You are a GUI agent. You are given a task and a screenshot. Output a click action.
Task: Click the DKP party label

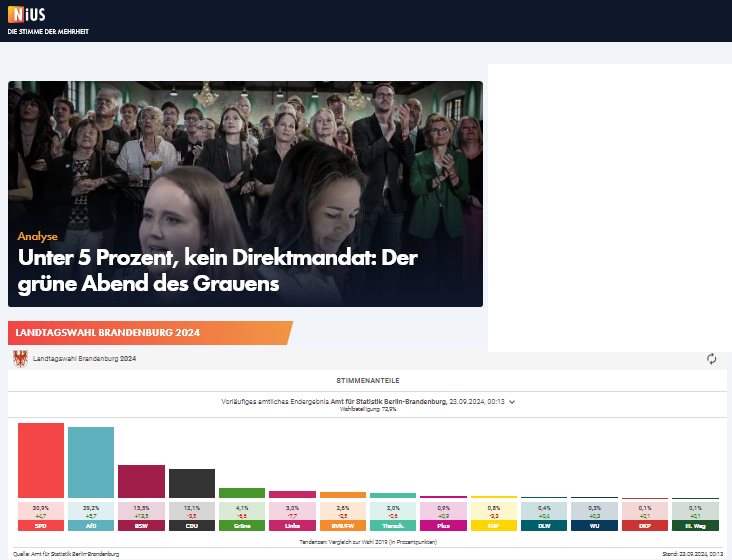[x=644, y=525]
